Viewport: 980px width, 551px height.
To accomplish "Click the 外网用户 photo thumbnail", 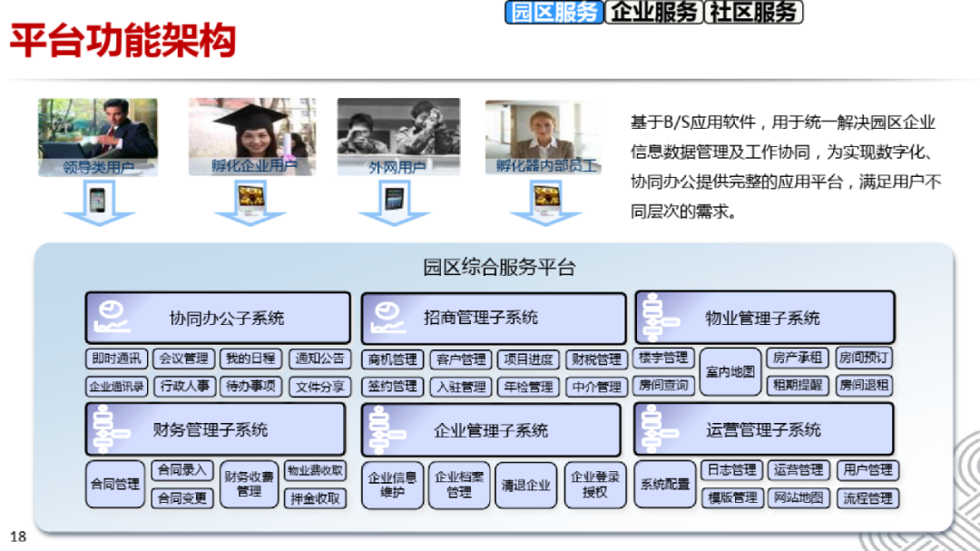I will point(397,134).
